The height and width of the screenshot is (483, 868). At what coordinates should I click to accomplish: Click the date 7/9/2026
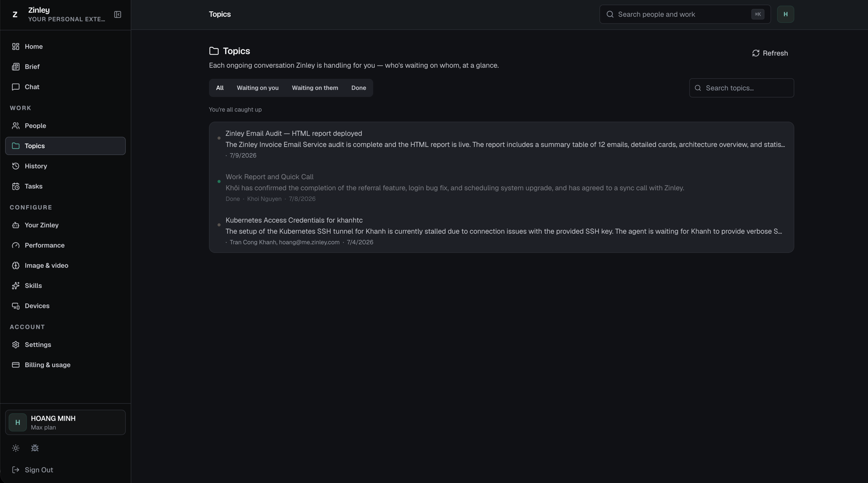coord(243,155)
